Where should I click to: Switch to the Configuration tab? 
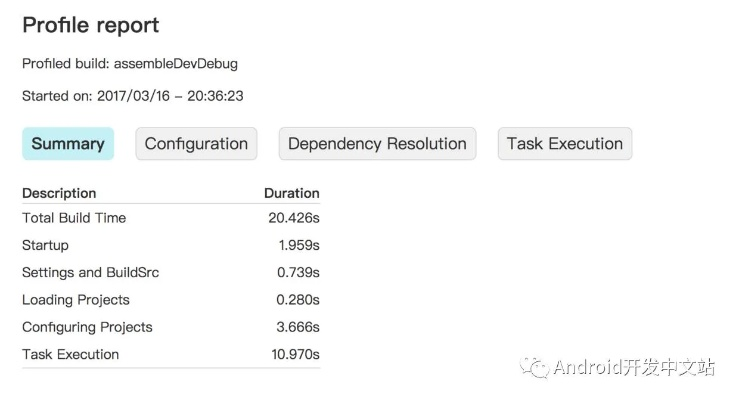[196, 144]
